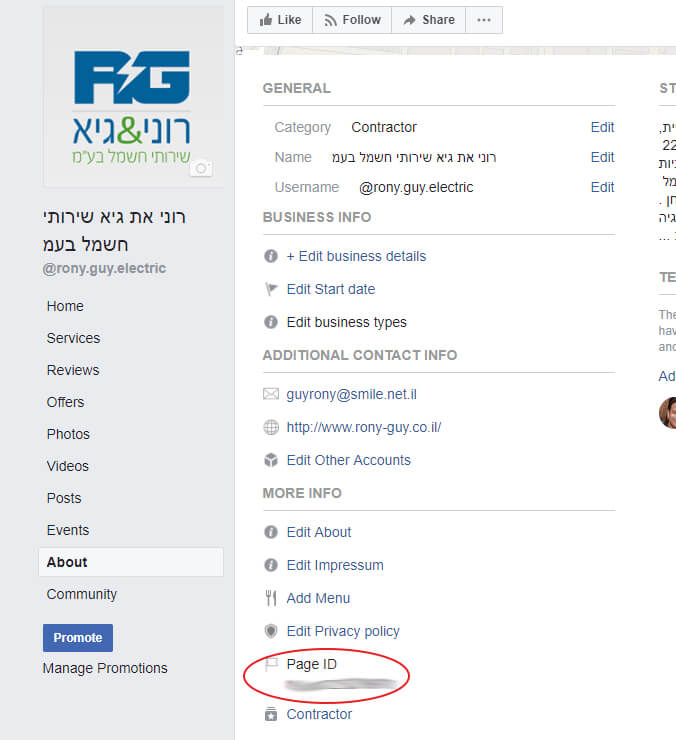
Task: Open Photos in the sidebar
Action: [68, 434]
